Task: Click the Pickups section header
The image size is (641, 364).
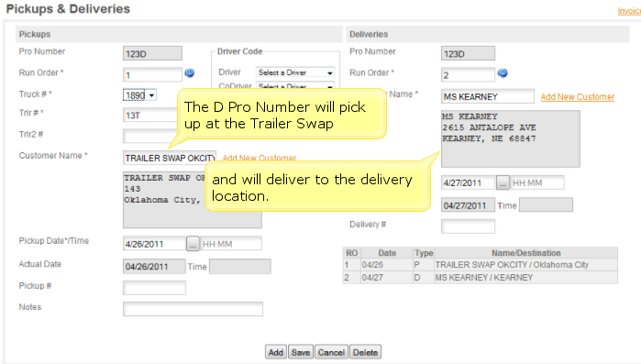Action: [179, 34]
